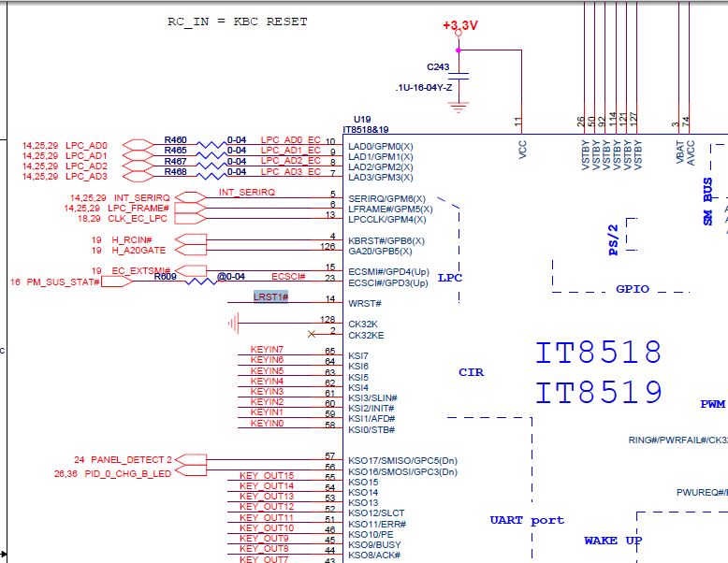Select the AVCC pin name on U19
The image size is (728, 563).
click(691, 152)
